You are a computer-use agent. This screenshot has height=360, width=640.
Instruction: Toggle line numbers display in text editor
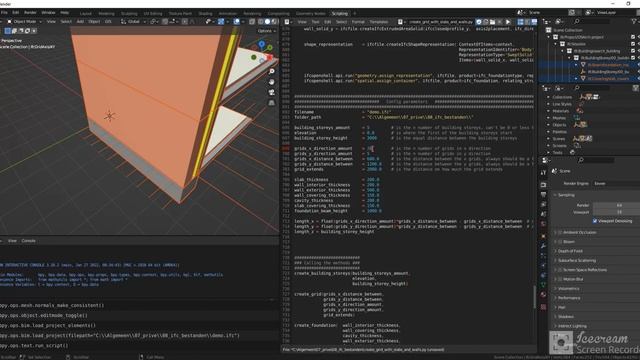pyautogui.click(x=520, y=22)
